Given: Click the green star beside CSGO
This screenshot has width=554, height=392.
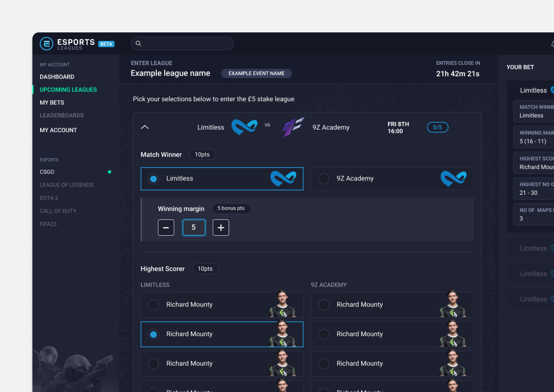Looking at the screenshot, I should pyautogui.click(x=109, y=172).
